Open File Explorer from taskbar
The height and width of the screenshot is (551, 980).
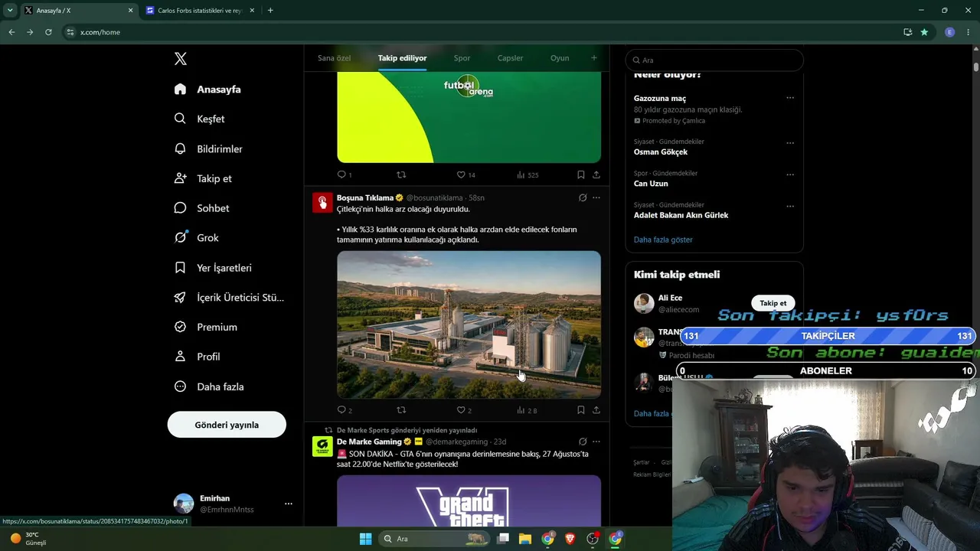tap(525, 539)
